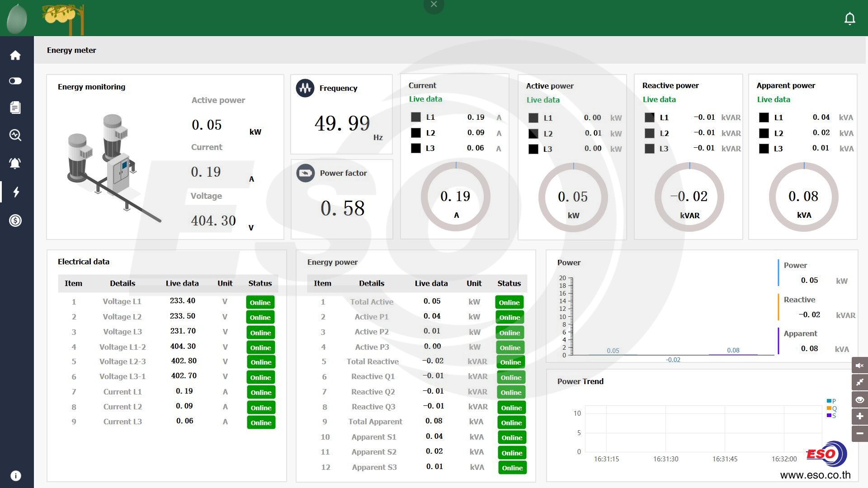The width and height of the screenshot is (868, 488).
Task: Click the notification bell in header
Action: [x=849, y=19]
